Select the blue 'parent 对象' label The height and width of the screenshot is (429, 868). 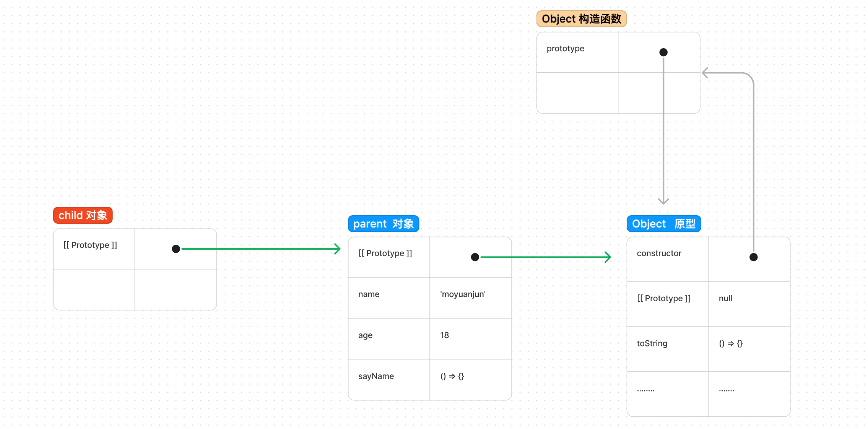click(x=383, y=224)
